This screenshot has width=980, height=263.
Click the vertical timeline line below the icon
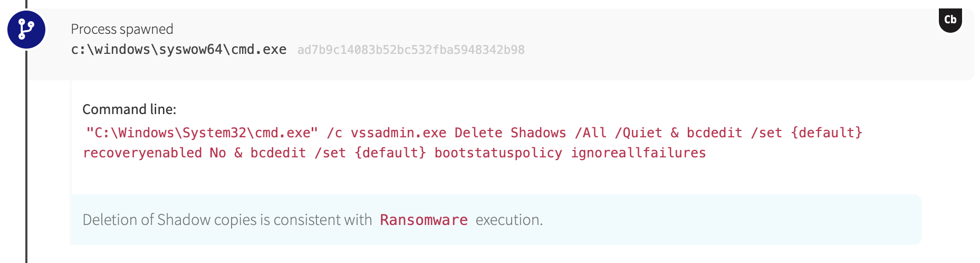coord(26,158)
